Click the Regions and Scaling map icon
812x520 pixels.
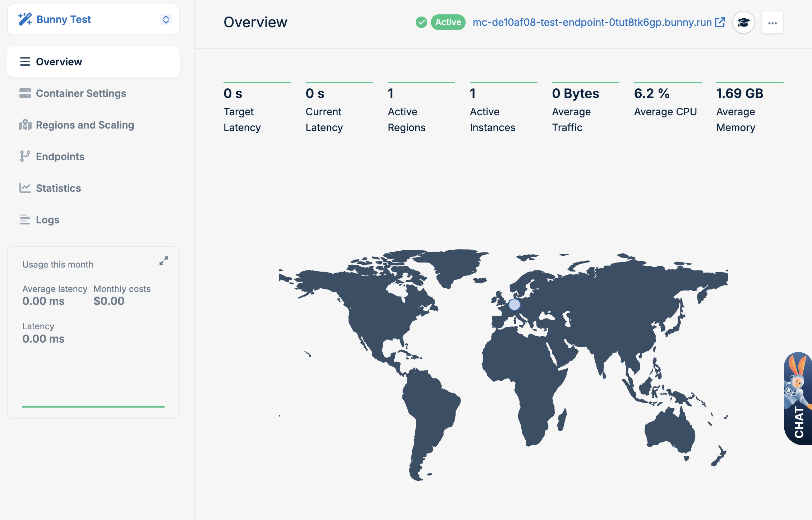coord(25,125)
